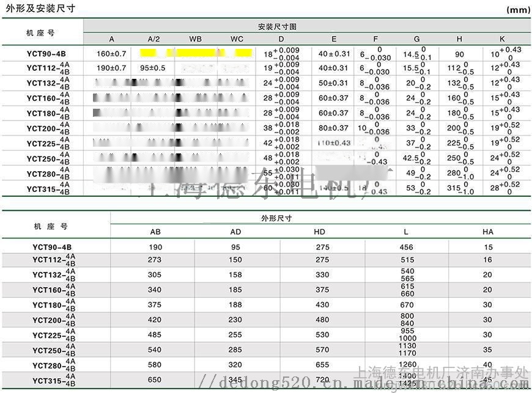Click the HA column header

pos(488,232)
